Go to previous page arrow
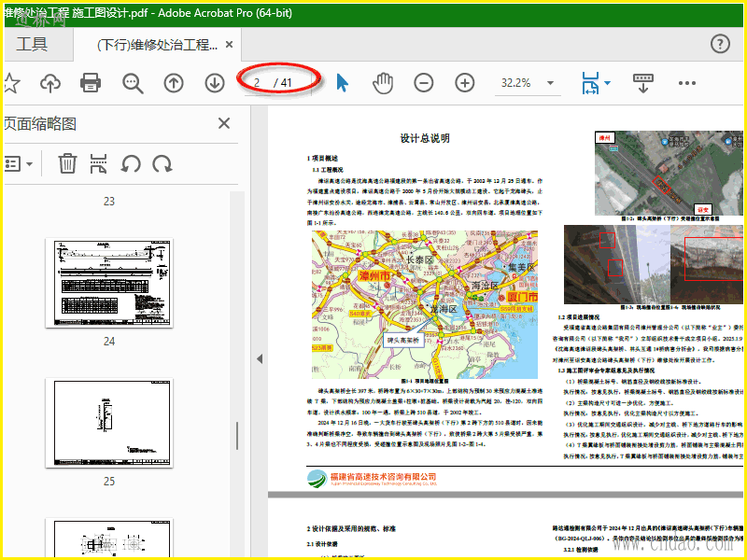The height and width of the screenshot is (560, 747). click(174, 83)
